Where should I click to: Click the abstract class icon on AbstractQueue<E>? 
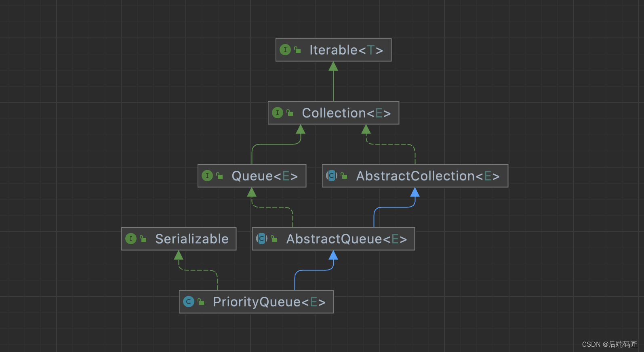pyautogui.click(x=262, y=239)
